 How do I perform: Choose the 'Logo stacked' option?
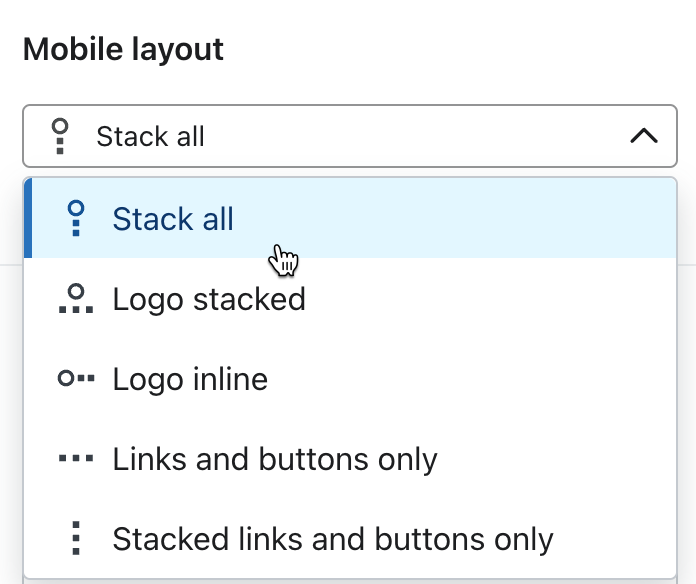coord(209,299)
